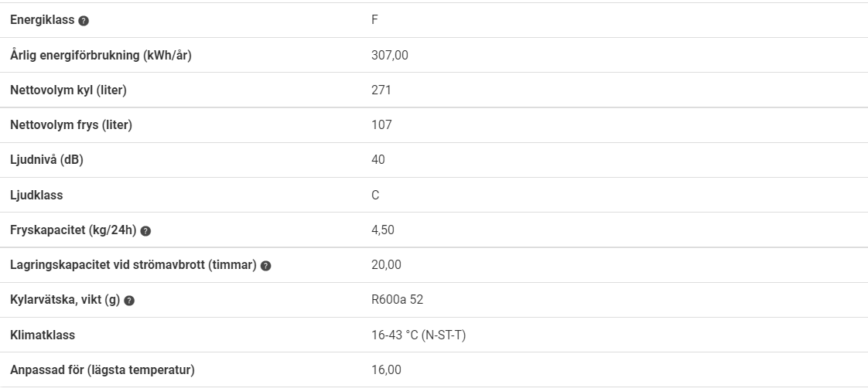Image resolution: width=868 pixels, height=388 pixels.
Task: Select the Nettovolym frys (liter) label
Action: point(71,125)
